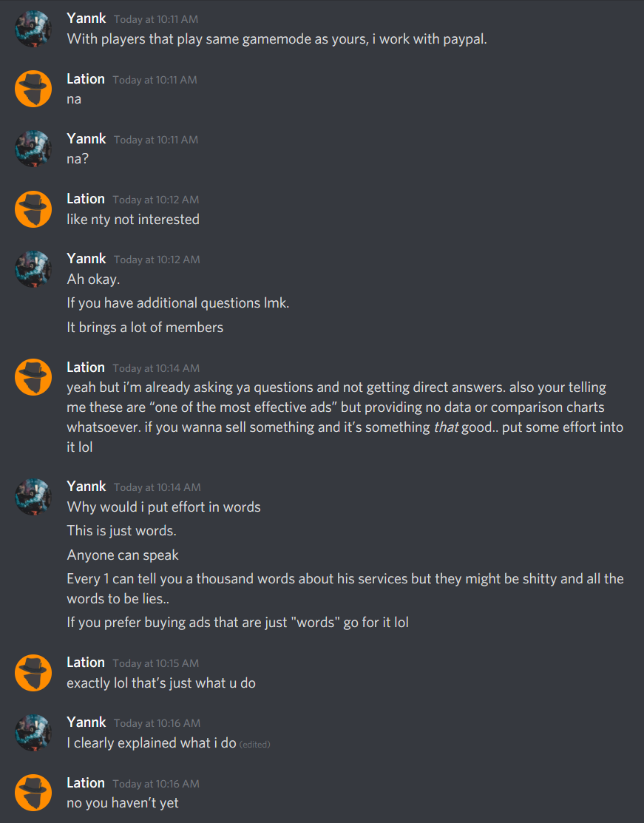Open Lation's avatar on the comparison charts message
This screenshot has height=823, width=644.
(33, 377)
